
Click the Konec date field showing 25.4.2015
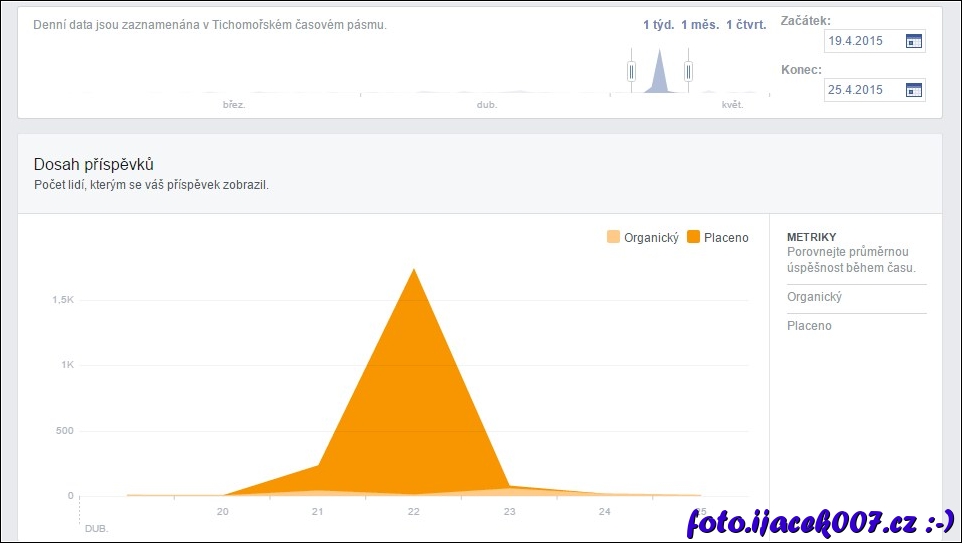click(862, 90)
